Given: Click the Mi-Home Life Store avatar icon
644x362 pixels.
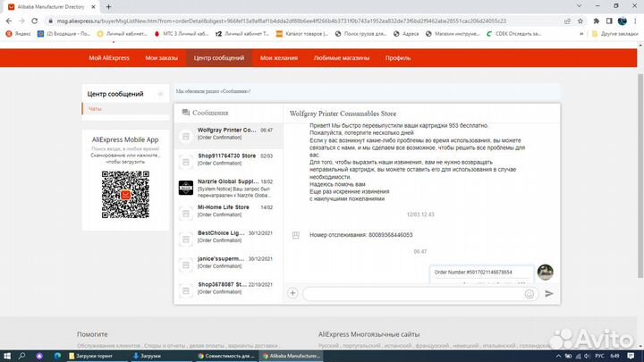Looking at the screenshot, I should pos(186,214).
